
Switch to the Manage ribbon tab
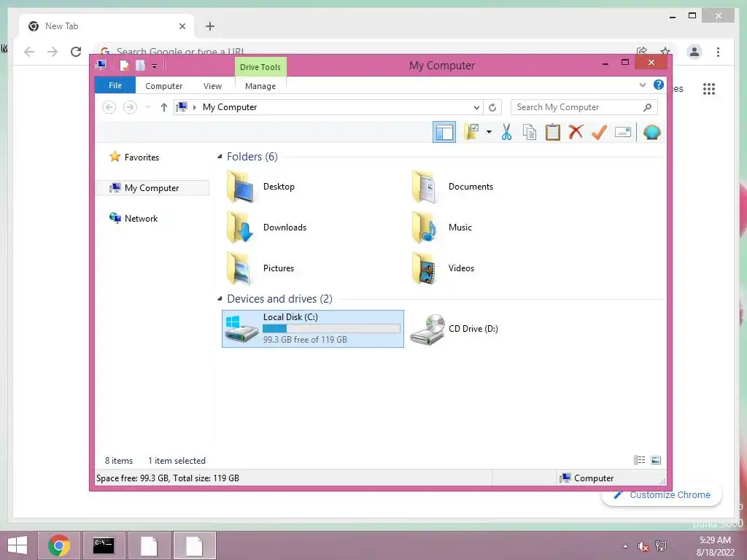pyautogui.click(x=260, y=86)
